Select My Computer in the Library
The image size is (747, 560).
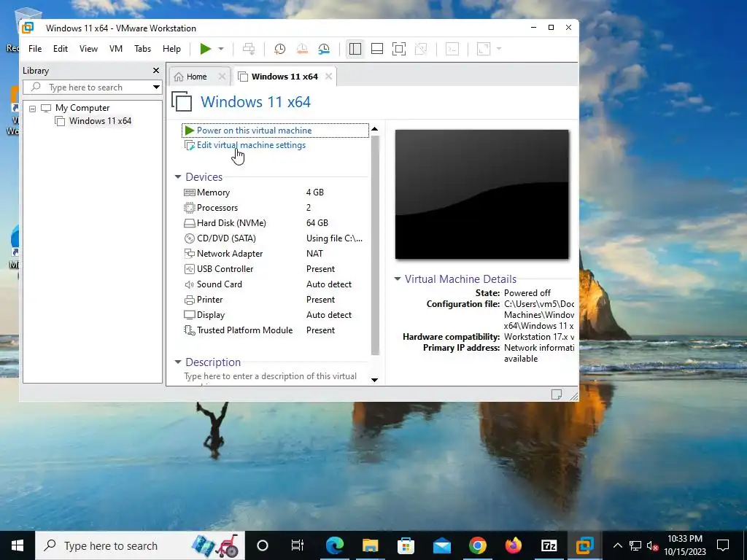(x=82, y=108)
